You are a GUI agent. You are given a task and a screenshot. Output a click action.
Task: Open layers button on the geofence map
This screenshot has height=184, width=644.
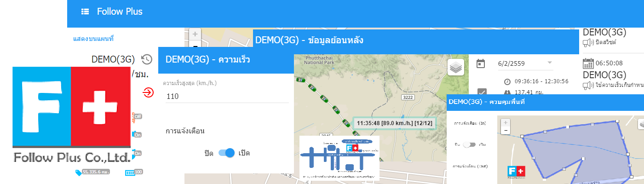coord(641,124)
